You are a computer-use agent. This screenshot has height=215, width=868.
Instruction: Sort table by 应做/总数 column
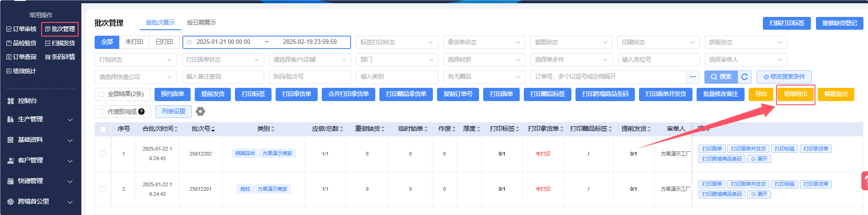coord(341,129)
